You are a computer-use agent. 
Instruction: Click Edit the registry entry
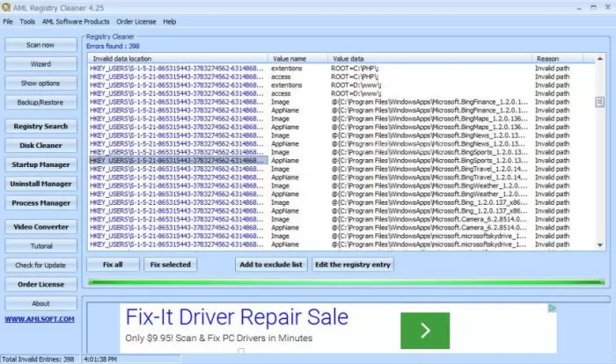[353, 265]
